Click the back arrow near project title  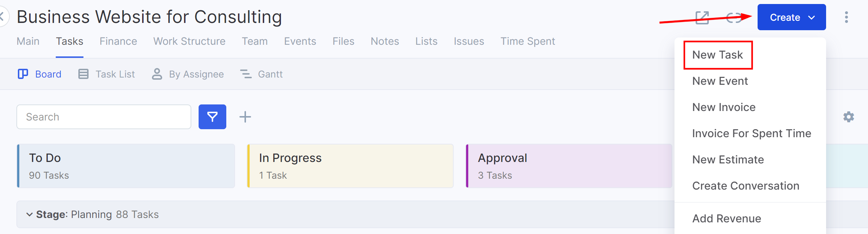click(2, 16)
